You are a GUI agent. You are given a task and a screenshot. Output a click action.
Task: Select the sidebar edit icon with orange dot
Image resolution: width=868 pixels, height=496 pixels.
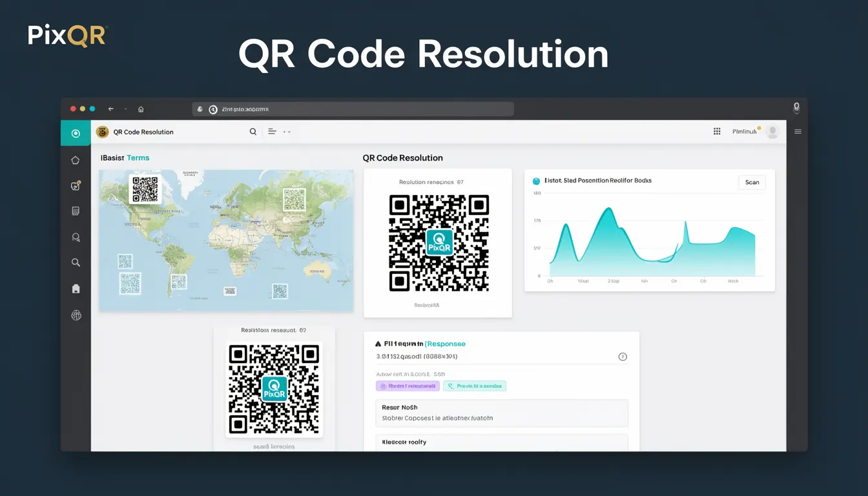click(76, 185)
